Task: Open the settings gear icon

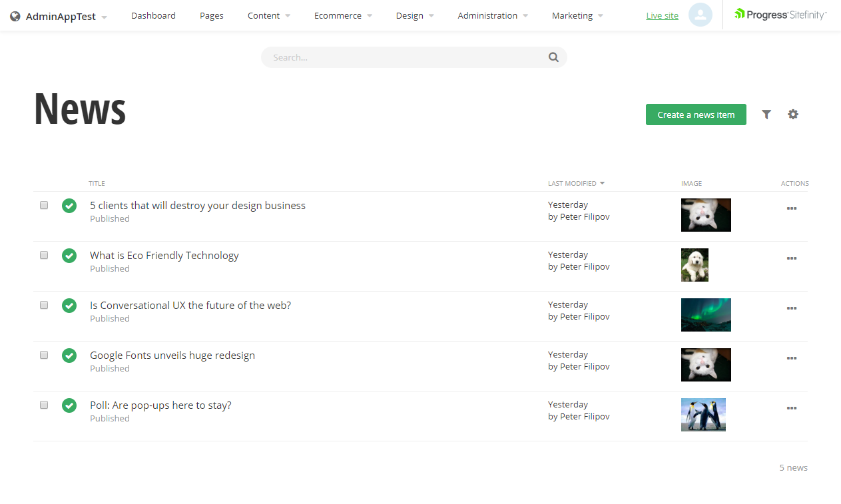Action: coord(793,115)
